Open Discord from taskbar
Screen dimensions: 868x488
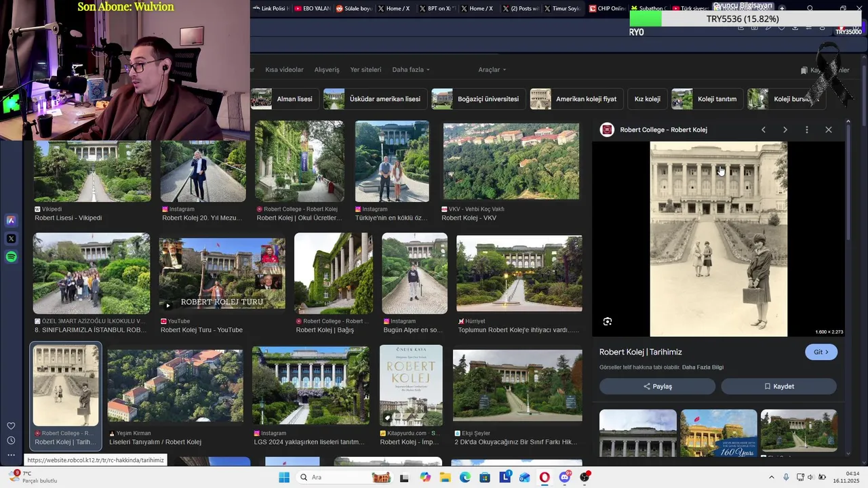point(565,477)
